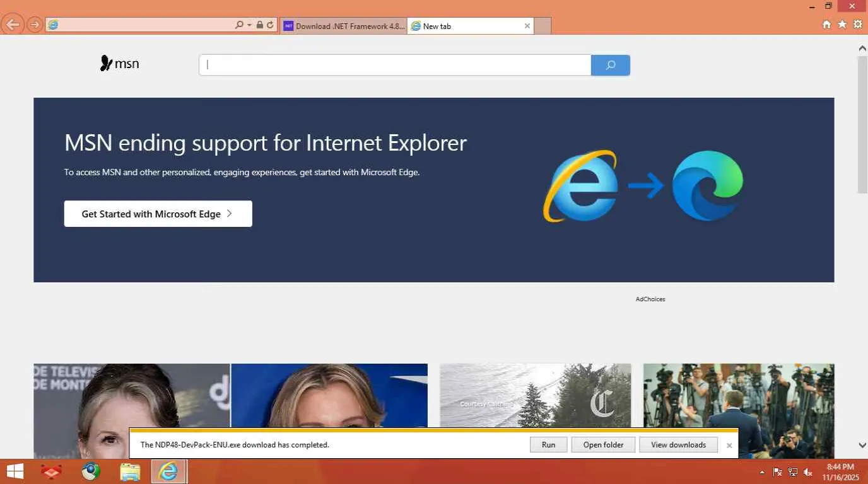
Task: Minimize the Internet Explorer window
Action: [812, 6]
